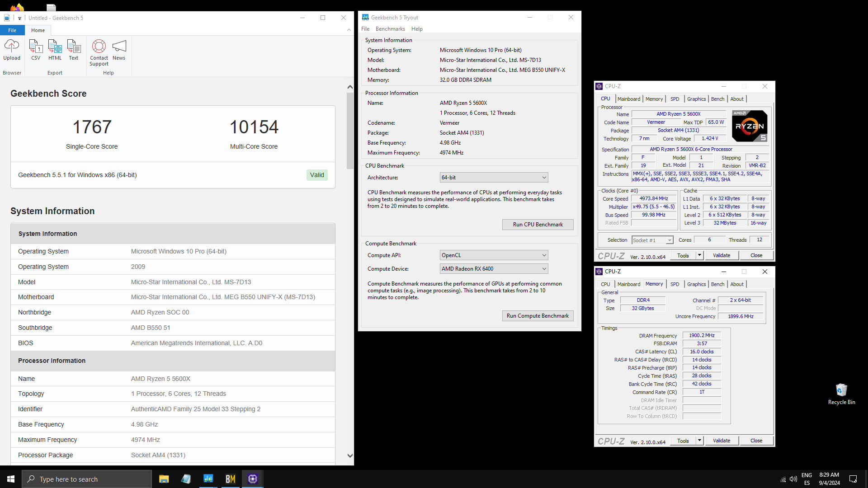This screenshot has width=868, height=488.
Task: Open the Benchmarks menu in Geekbench Tryout
Action: [x=390, y=29]
